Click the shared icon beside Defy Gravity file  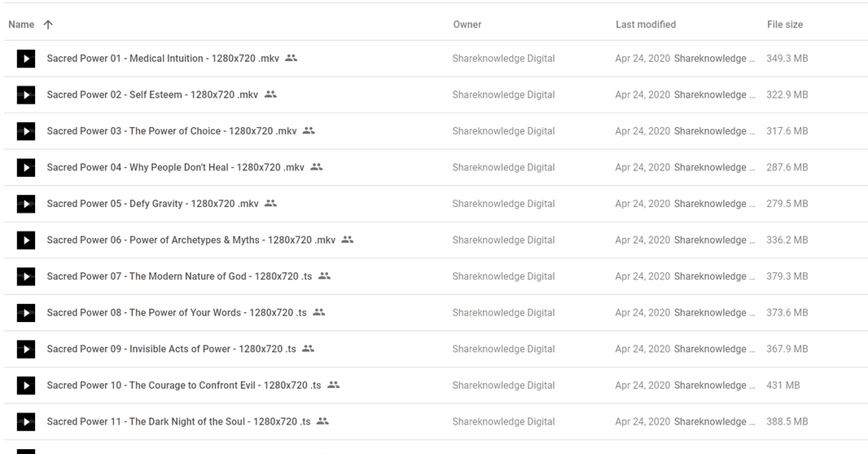(270, 203)
